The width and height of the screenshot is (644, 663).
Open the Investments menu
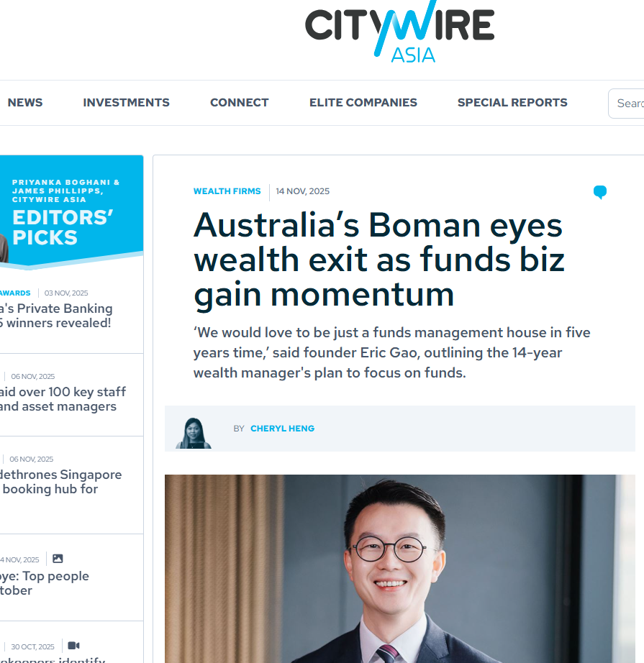click(x=126, y=103)
